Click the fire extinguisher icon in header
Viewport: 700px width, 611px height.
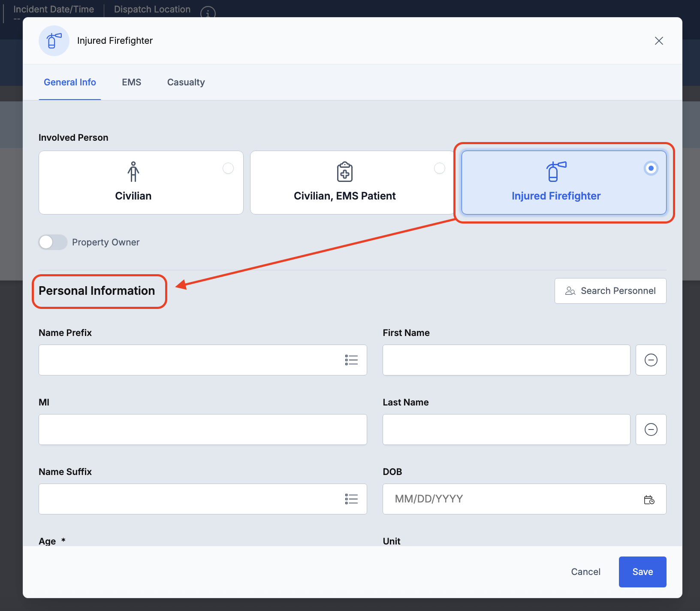pyautogui.click(x=54, y=41)
